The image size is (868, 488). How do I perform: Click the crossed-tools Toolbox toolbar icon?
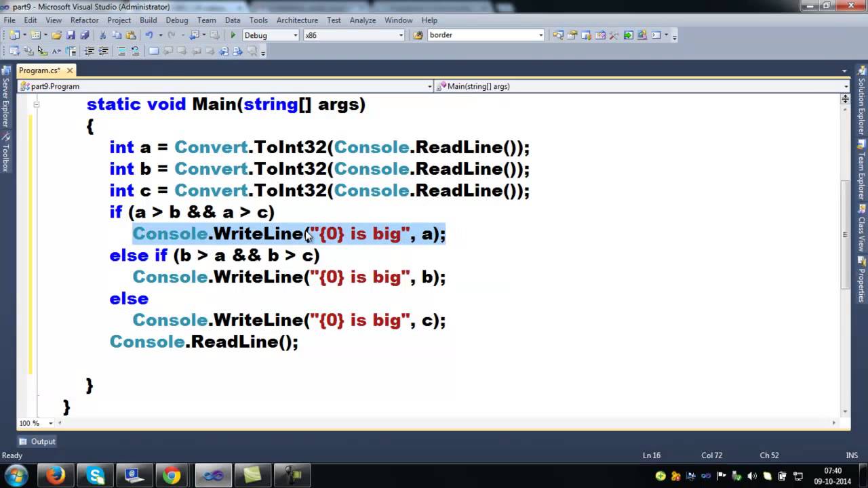614,35
